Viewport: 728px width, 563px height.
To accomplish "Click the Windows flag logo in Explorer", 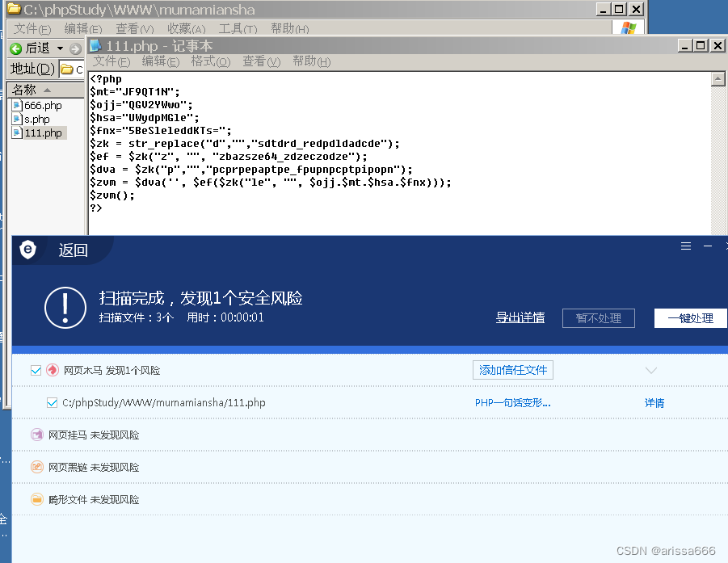I will click(x=628, y=27).
